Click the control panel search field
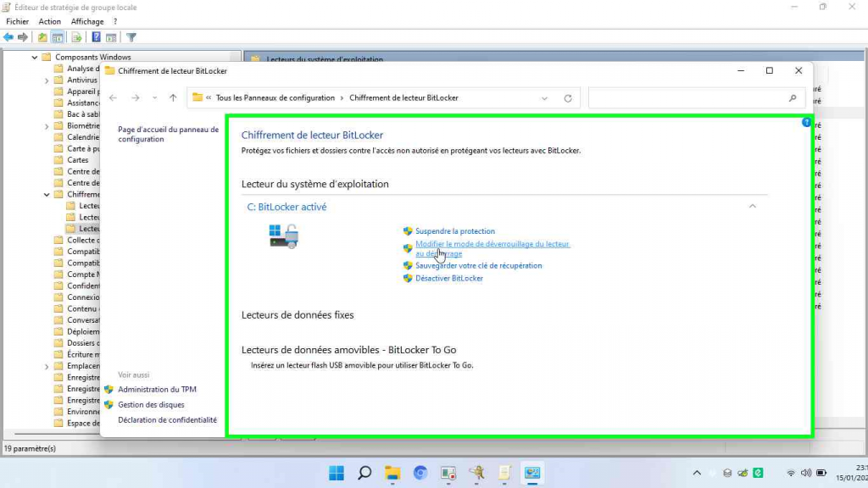Viewport: 868px width, 488px height. coord(691,98)
